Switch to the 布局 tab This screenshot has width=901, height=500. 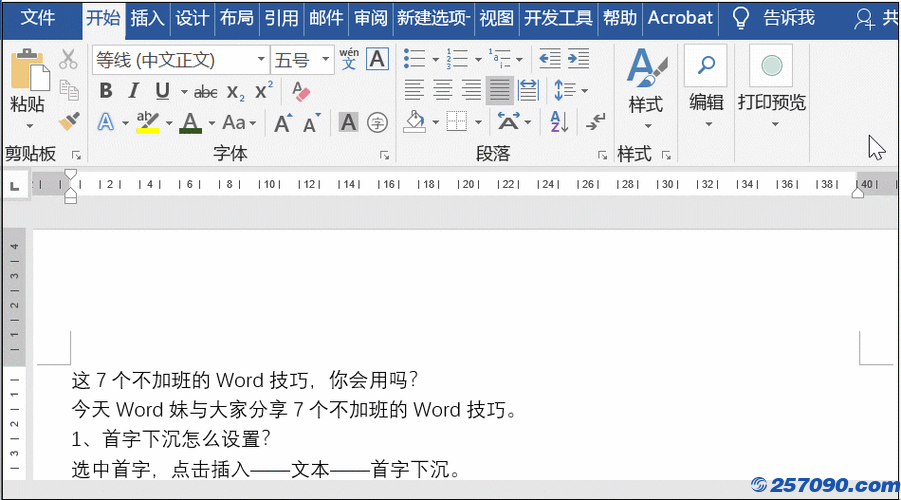coord(236,18)
